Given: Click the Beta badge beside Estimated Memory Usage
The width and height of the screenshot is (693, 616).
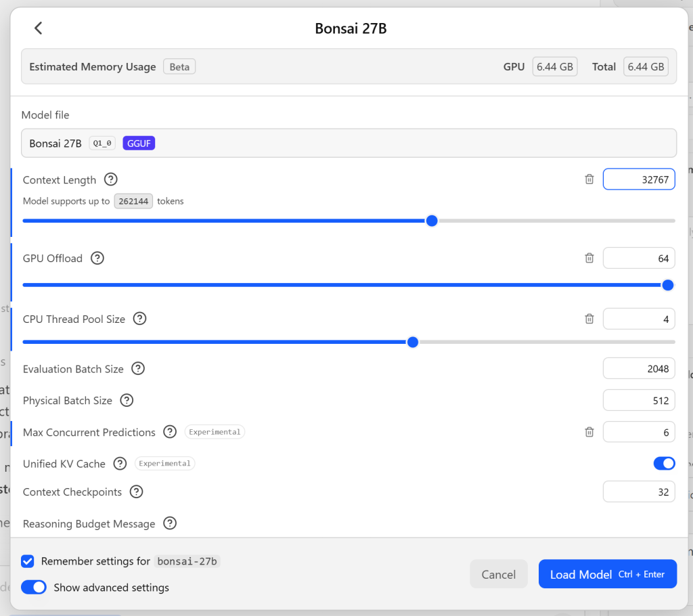Looking at the screenshot, I should [179, 67].
